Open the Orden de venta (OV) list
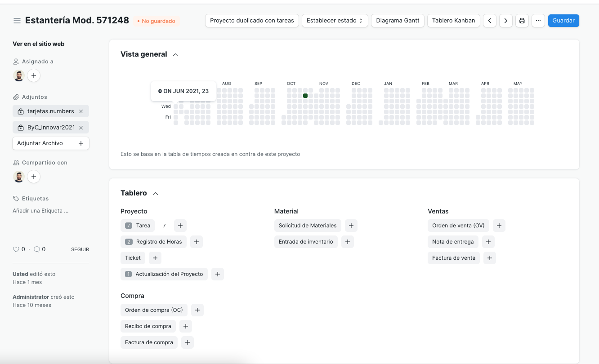Screen dimensions: 599x364 (458, 226)
